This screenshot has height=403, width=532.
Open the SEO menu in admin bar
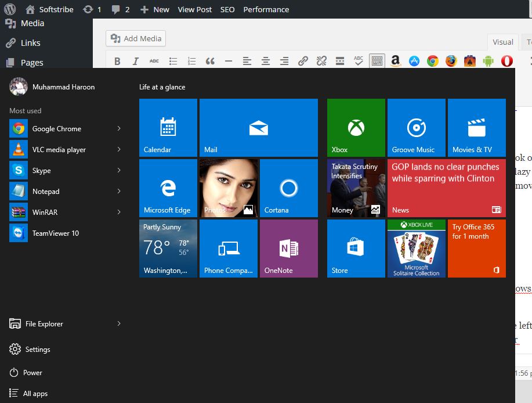coord(227,9)
